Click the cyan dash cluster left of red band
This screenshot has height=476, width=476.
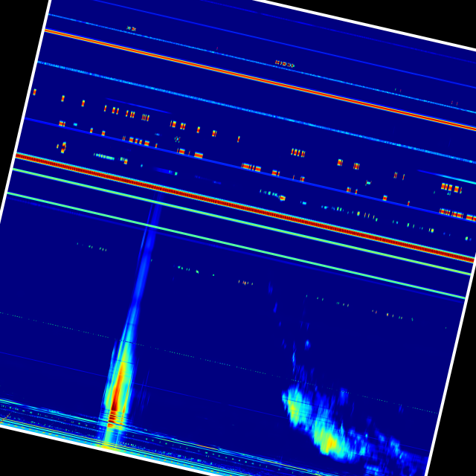[104, 156]
